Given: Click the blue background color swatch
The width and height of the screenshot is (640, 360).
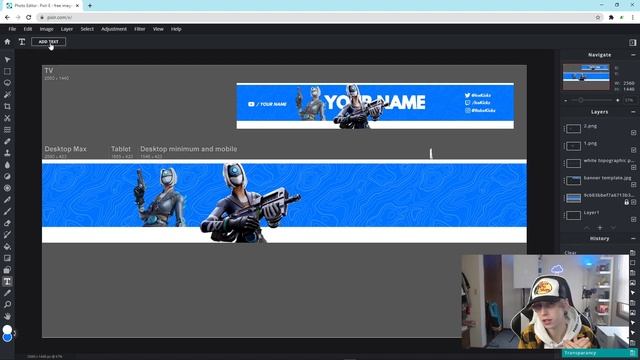Looking at the screenshot, I should (x=7, y=338).
